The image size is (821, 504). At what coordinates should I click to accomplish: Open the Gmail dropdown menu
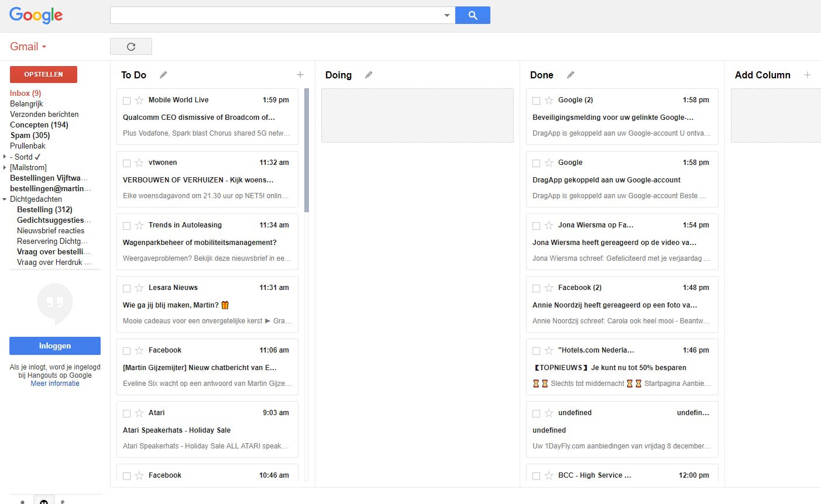28,47
